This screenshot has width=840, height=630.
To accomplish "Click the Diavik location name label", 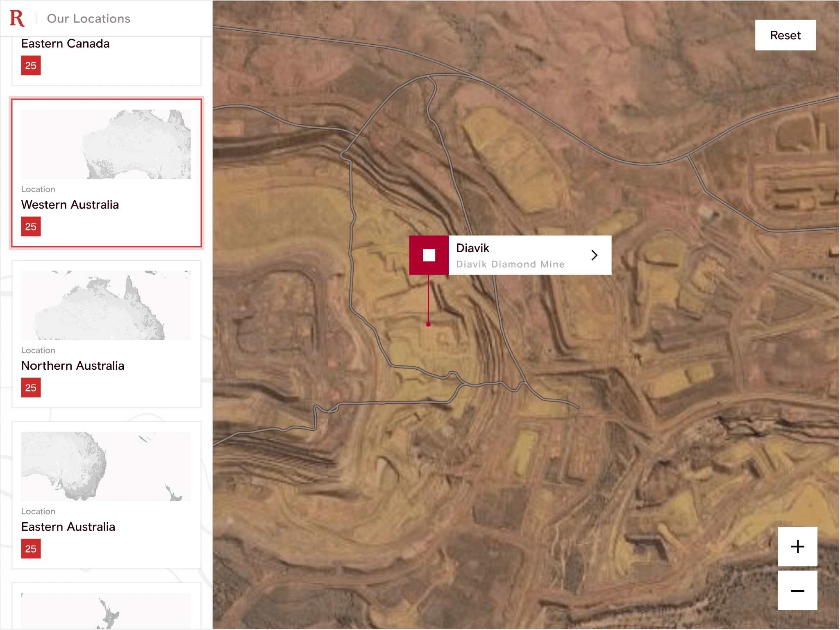I will tap(472, 248).
